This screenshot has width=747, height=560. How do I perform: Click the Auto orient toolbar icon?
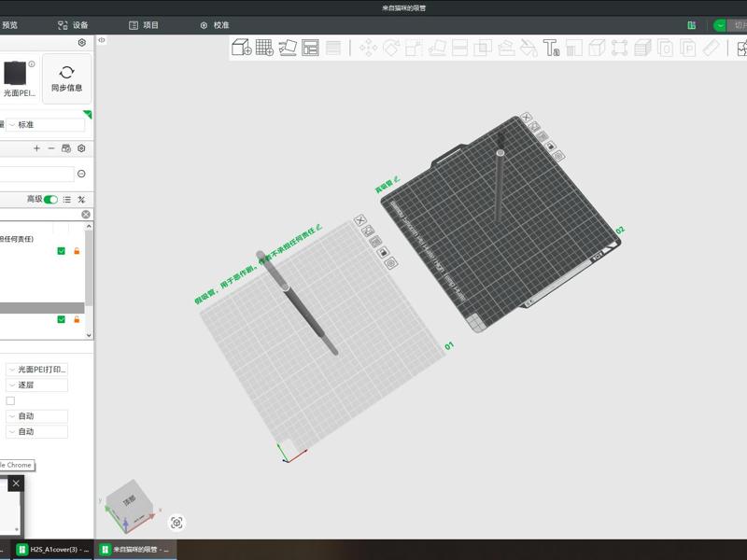(288, 48)
